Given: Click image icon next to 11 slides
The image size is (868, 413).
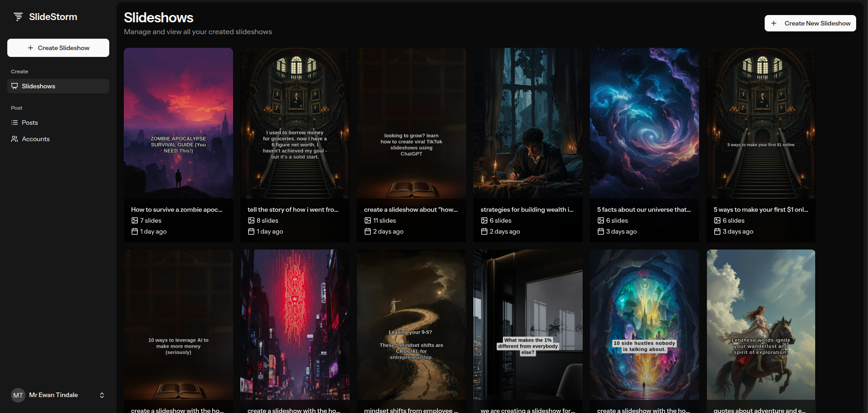Looking at the screenshot, I should coord(368,220).
